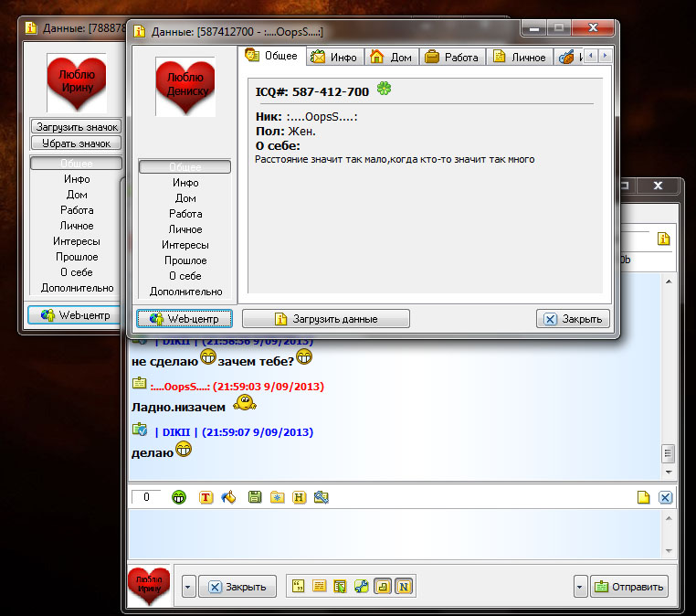
Task: Click Загрузить значок in back window
Action: (x=77, y=127)
